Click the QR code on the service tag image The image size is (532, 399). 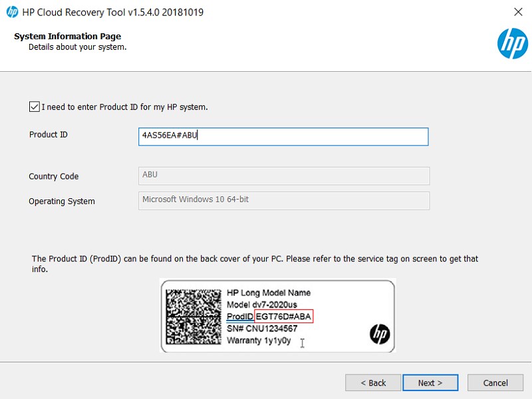(194, 317)
